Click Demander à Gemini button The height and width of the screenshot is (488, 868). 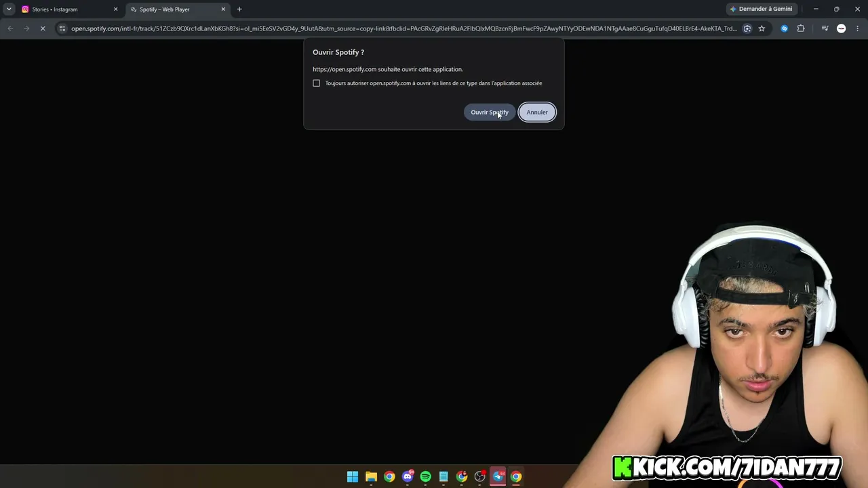tap(761, 9)
